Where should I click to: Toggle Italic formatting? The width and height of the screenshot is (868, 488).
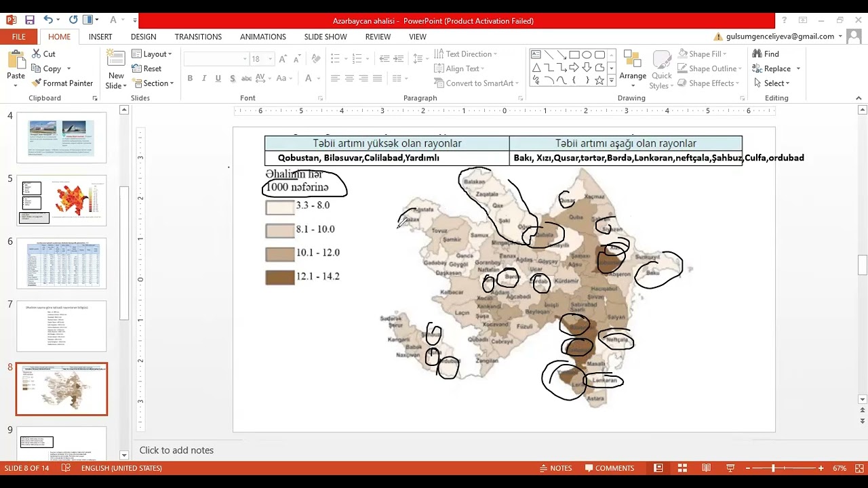[204, 79]
